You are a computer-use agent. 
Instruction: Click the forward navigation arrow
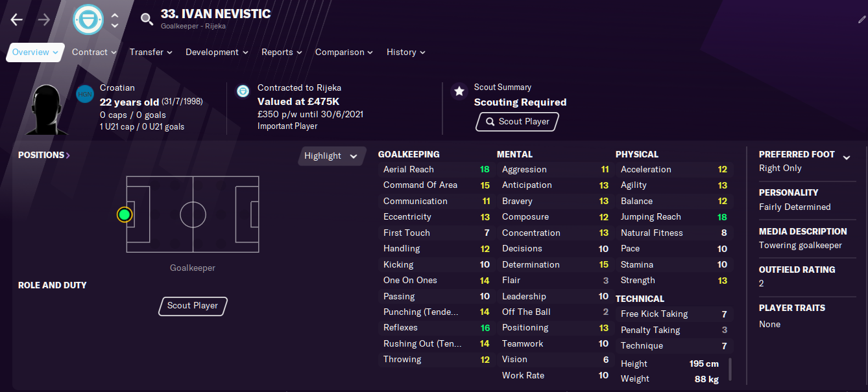coord(44,19)
